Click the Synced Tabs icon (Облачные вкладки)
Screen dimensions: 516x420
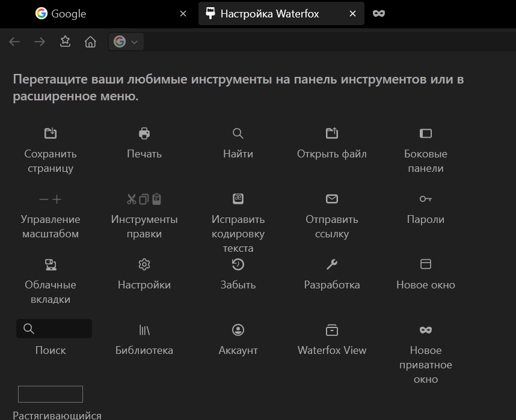pos(51,264)
